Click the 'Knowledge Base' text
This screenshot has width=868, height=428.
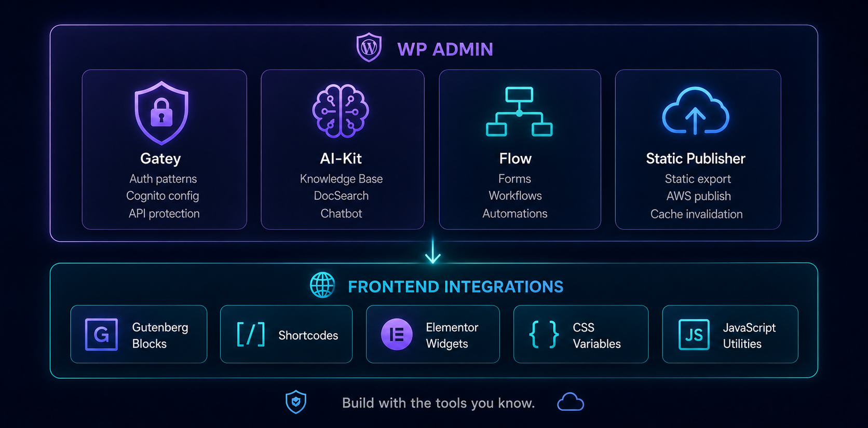tap(341, 179)
